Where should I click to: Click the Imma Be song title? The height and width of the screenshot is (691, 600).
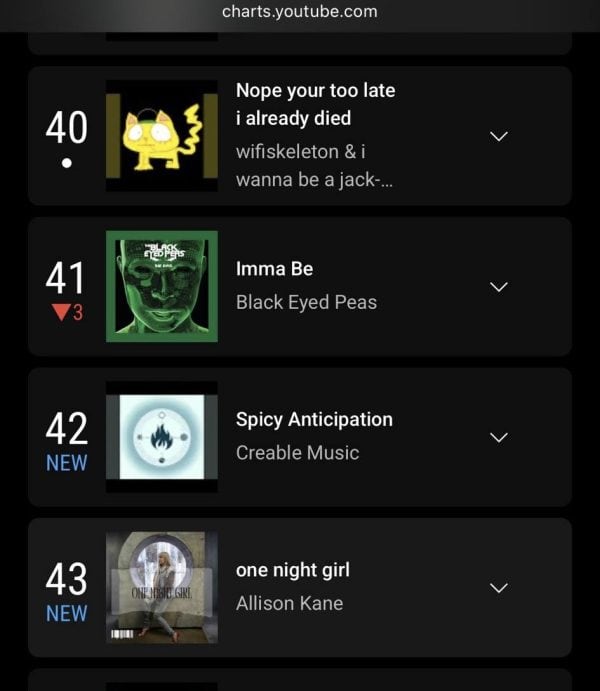[274, 269]
